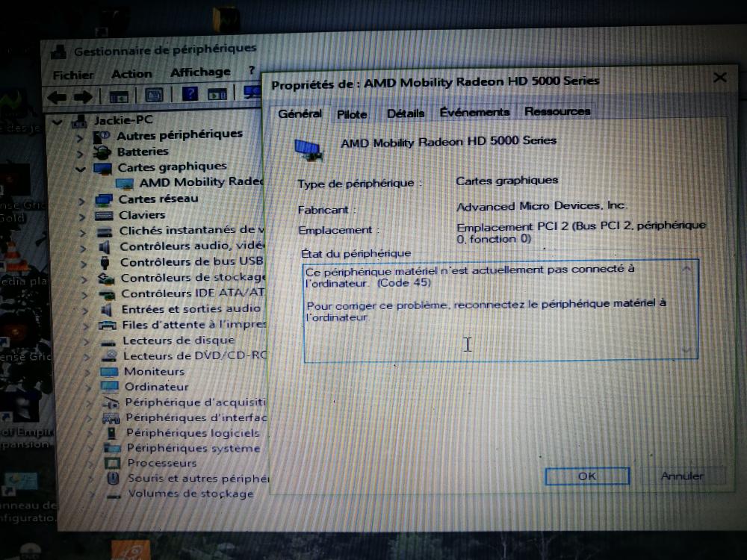
Task: Click the Autres périphériques icon
Action: 102,137
